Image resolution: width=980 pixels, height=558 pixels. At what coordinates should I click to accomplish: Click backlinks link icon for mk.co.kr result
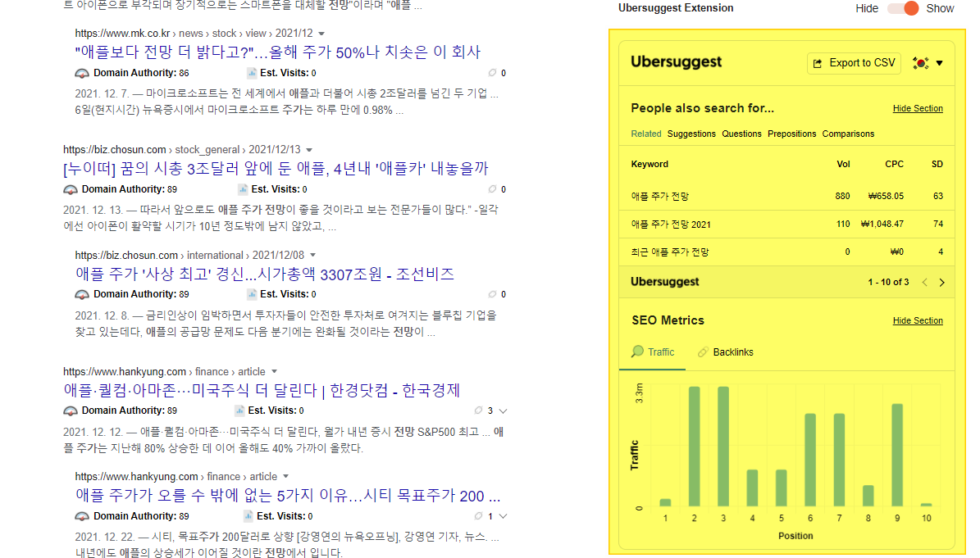(493, 73)
